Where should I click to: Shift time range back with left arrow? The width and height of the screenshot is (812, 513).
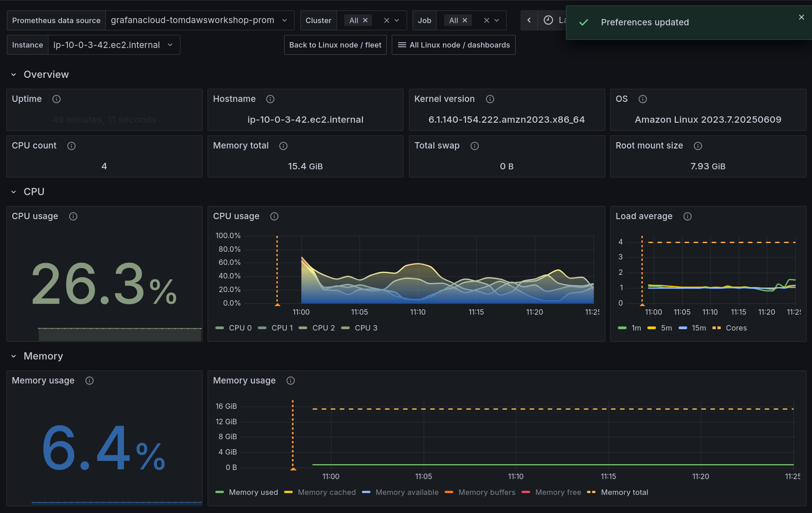click(x=529, y=20)
